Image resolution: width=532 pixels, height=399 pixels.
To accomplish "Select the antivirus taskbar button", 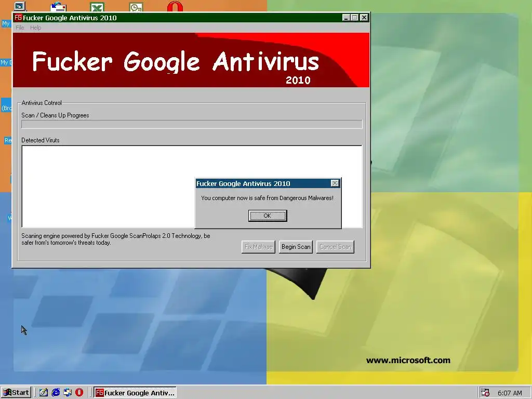I will (x=135, y=393).
